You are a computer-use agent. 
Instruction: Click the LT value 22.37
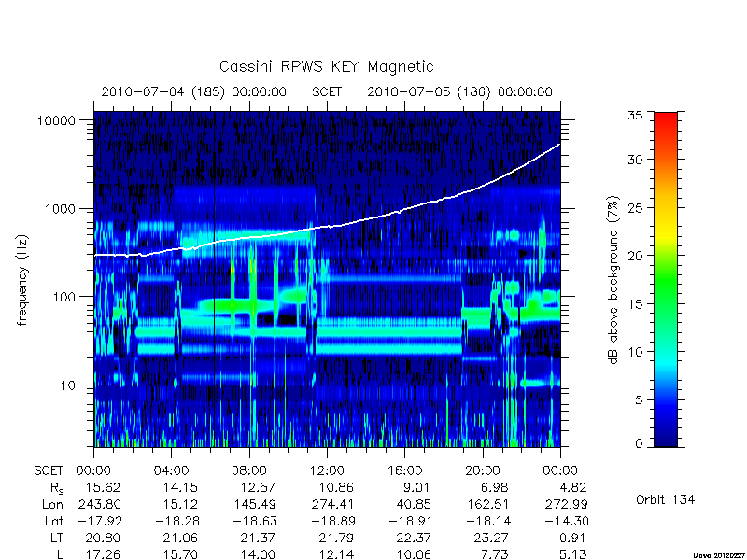414,539
